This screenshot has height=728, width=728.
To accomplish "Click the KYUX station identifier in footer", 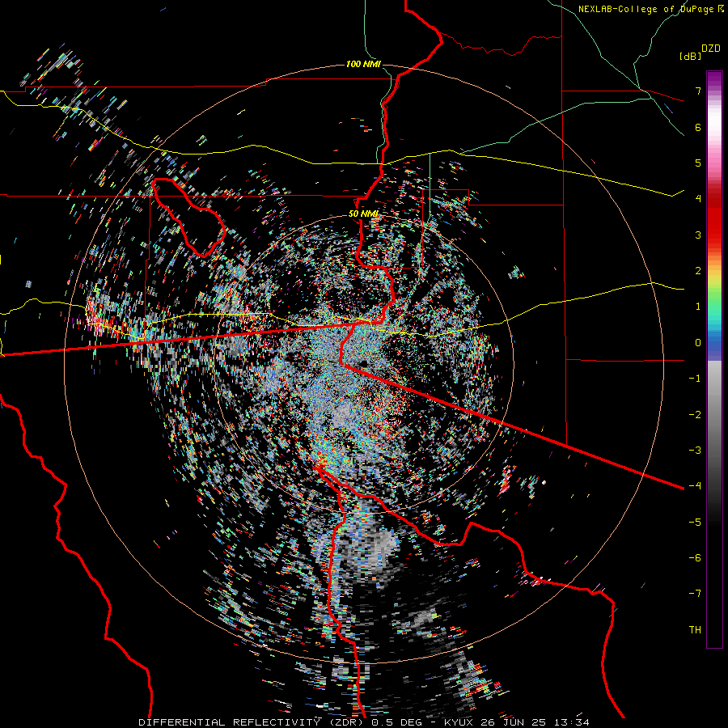I will 459,722.
